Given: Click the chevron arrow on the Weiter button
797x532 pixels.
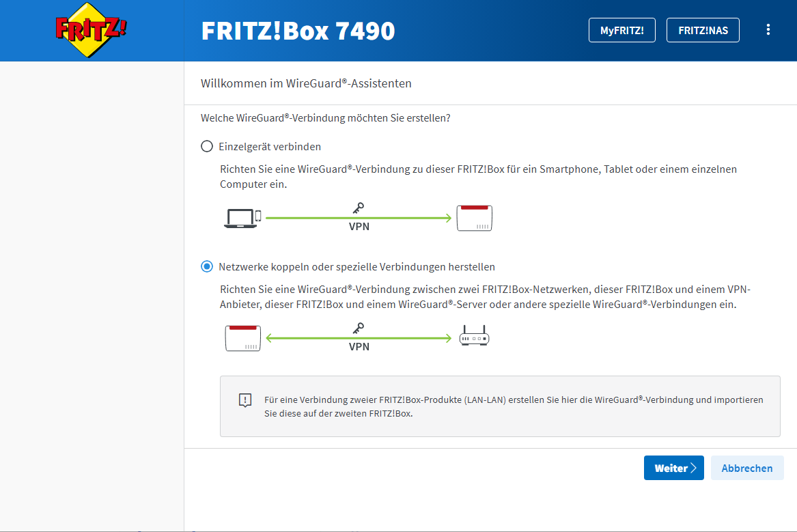Looking at the screenshot, I should [x=693, y=468].
